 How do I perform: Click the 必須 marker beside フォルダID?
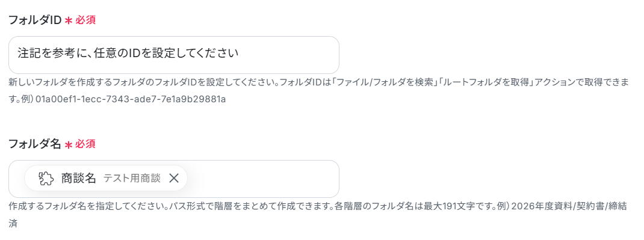tap(85, 20)
